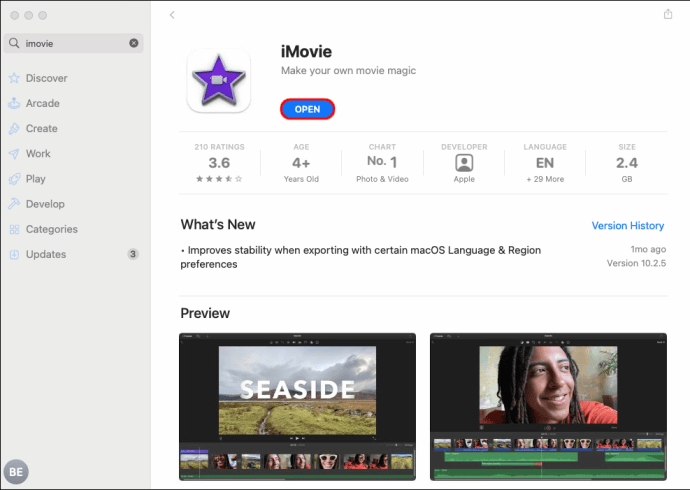Clear the imovie search text

[x=134, y=43]
